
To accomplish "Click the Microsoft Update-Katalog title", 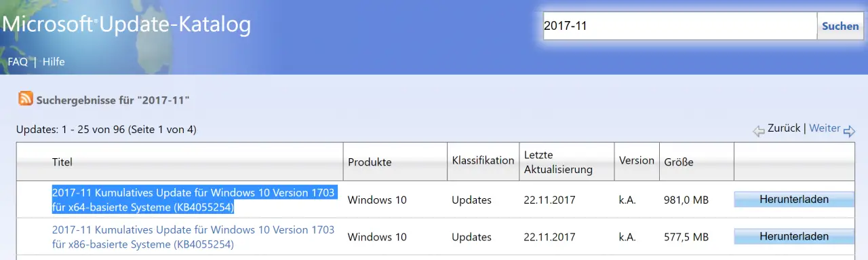I will 127,25.
